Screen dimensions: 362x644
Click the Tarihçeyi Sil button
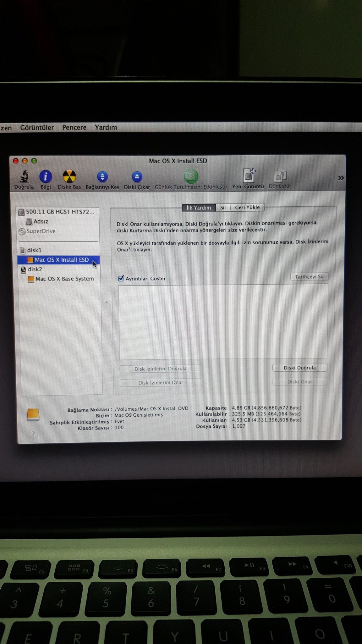[309, 277]
